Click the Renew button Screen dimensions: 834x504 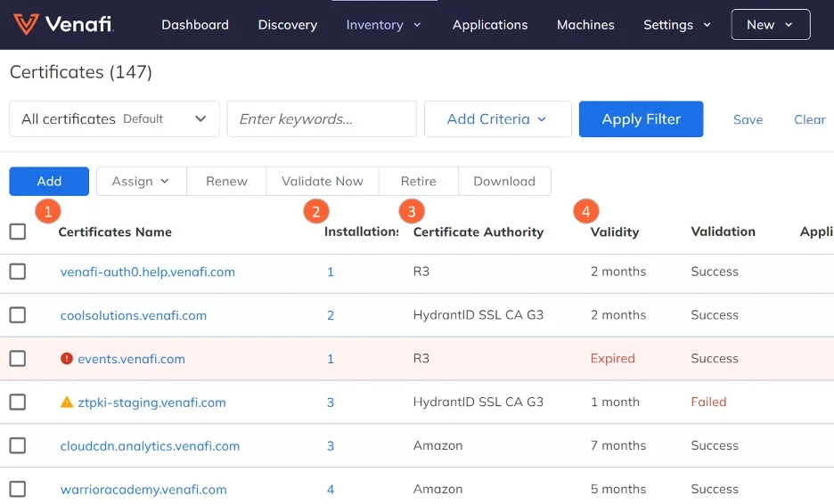click(x=226, y=182)
